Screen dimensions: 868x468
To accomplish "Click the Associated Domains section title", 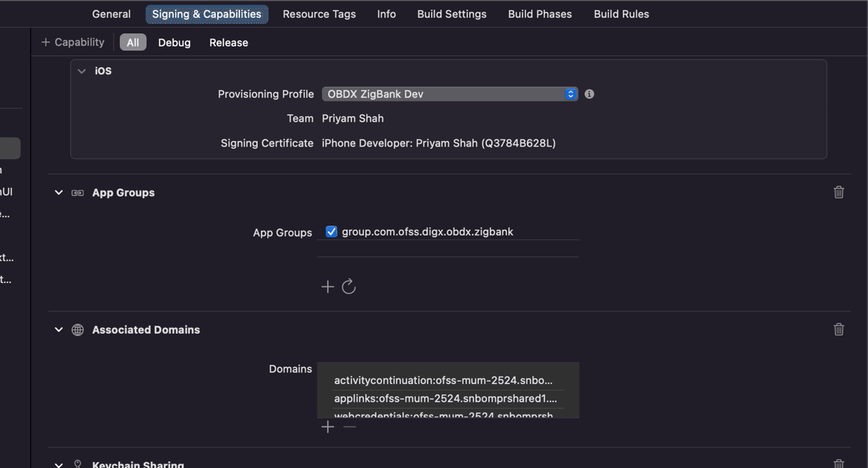I will (146, 329).
